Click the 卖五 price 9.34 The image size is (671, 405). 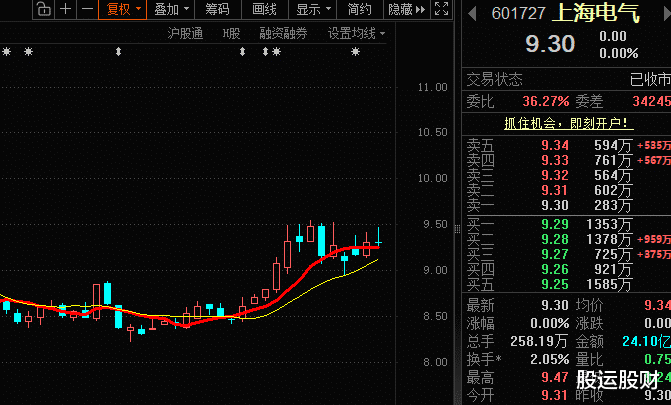point(555,146)
